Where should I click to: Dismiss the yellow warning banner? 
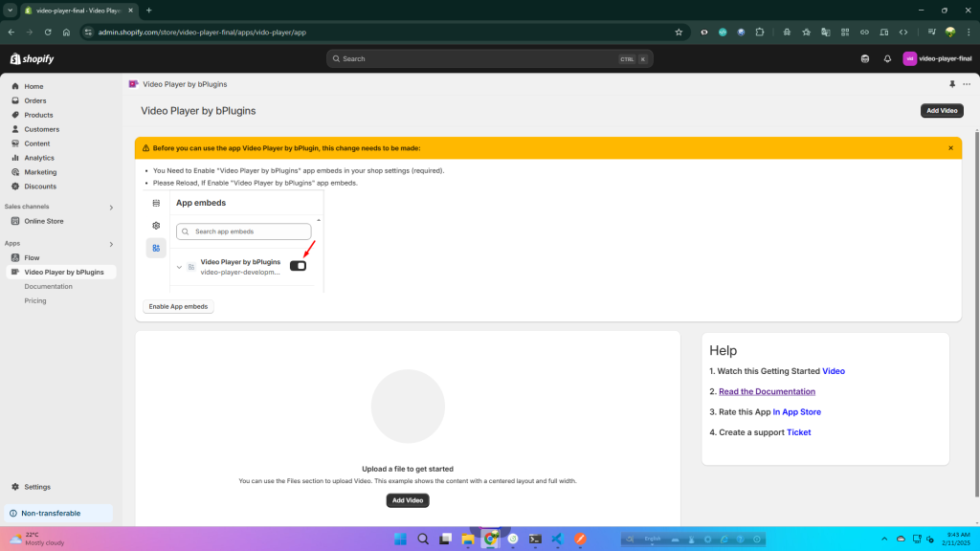pyautogui.click(x=950, y=148)
